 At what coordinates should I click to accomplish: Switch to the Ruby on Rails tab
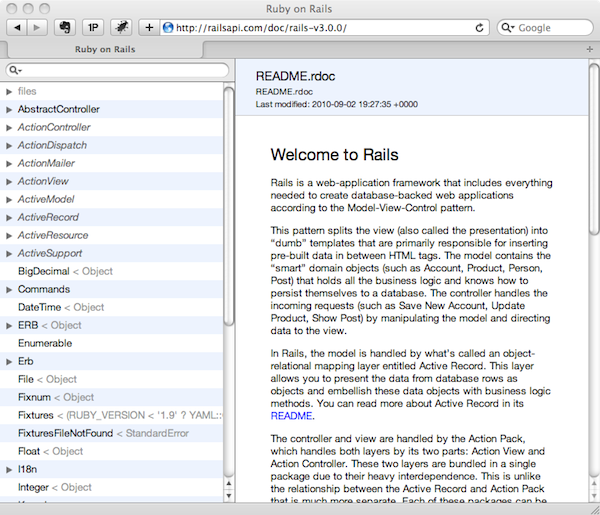tap(117, 48)
